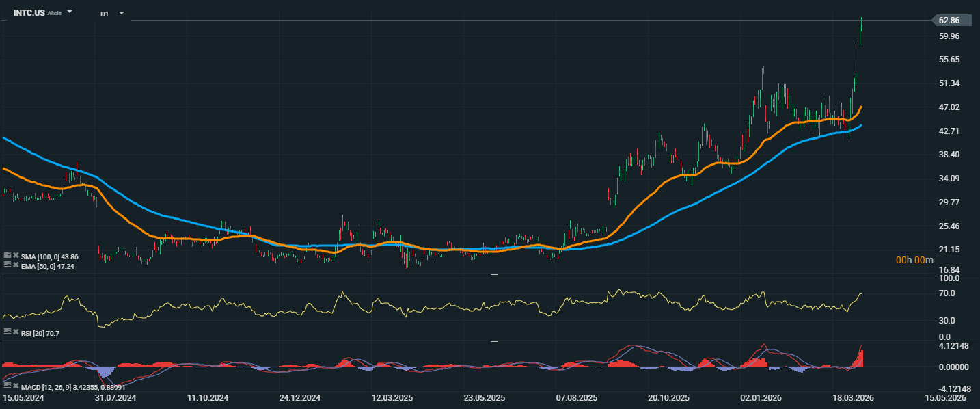Click the INTC.US symbol name
The height and width of the screenshot is (409, 980).
click(x=29, y=13)
